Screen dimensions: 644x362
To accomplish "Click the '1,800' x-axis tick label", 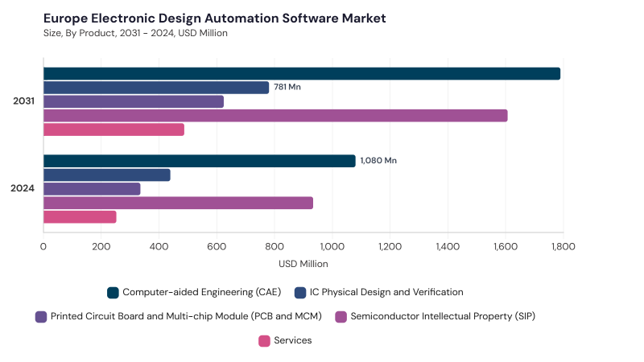I will [563, 247].
